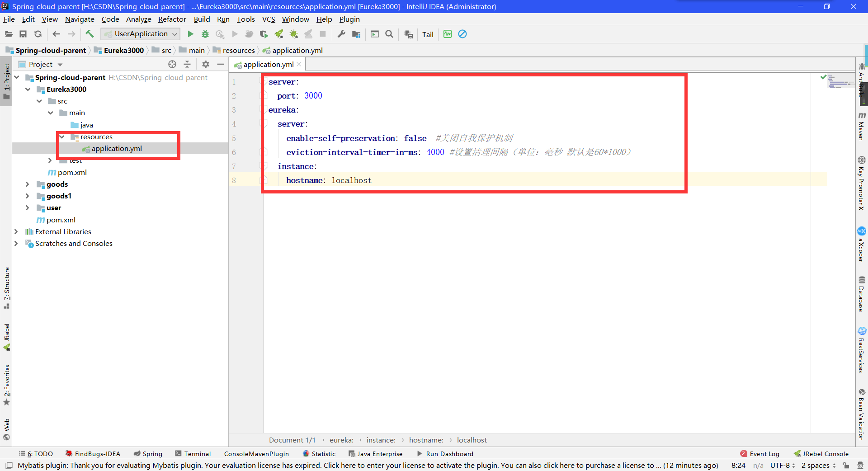
Task: Click Spring-cloud-parent in the breadcrumb bar
Action: coord(51,50)
